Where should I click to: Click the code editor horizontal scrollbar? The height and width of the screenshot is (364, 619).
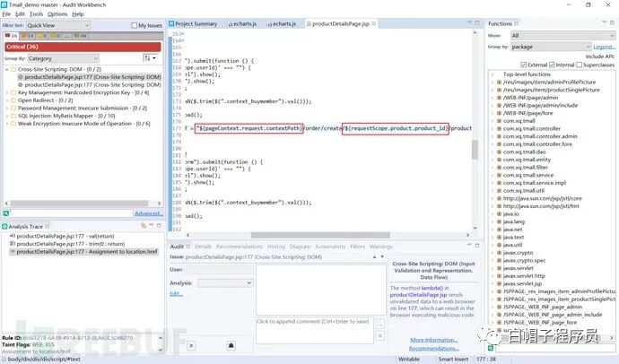(x=320, y=235)
